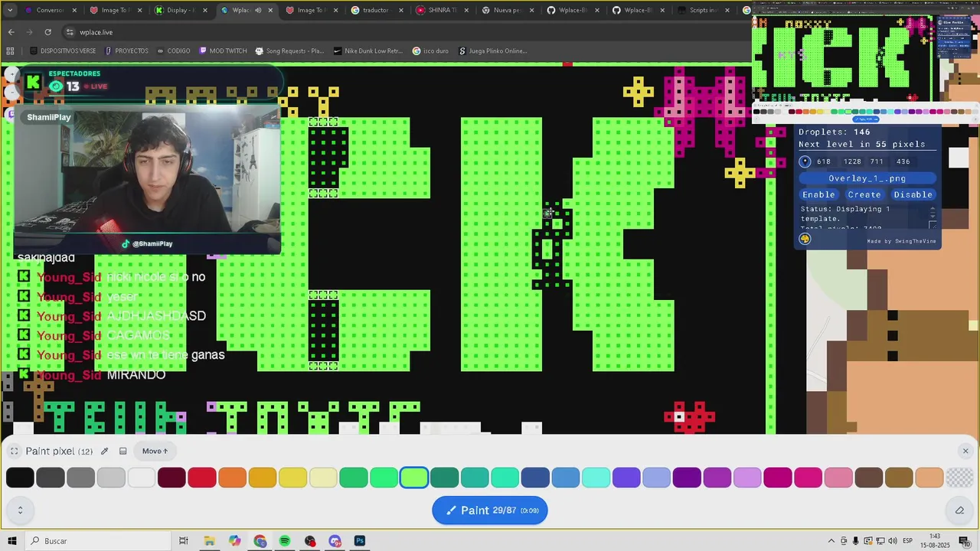The width and height of the screenshot is (980, 551).
Task: Open the Nike Dunk Low Retr bookmark
Action: pos(368,51)
